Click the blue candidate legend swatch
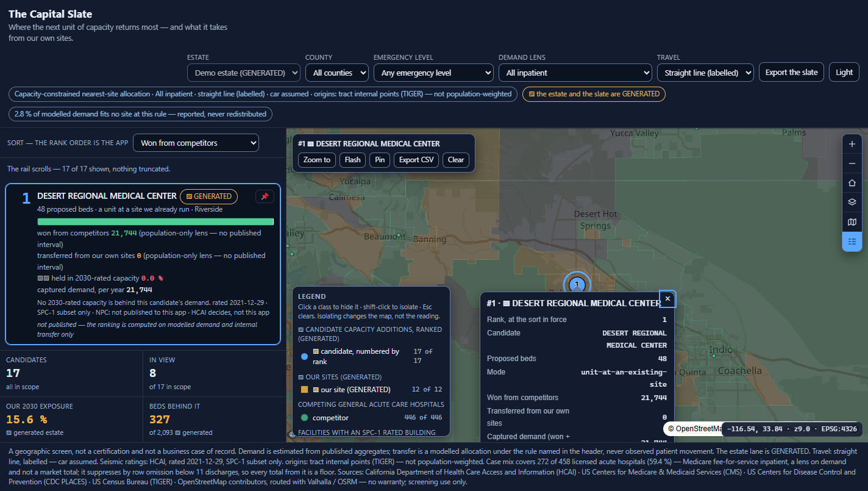The width and height of the screenshot is (868, 491). (x=304, y=356)
